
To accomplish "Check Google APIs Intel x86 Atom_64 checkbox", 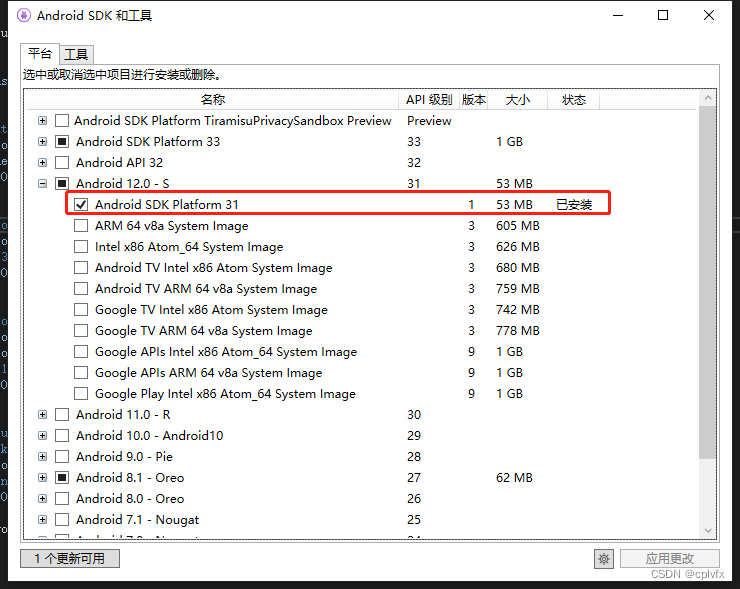I will point(81,352).
